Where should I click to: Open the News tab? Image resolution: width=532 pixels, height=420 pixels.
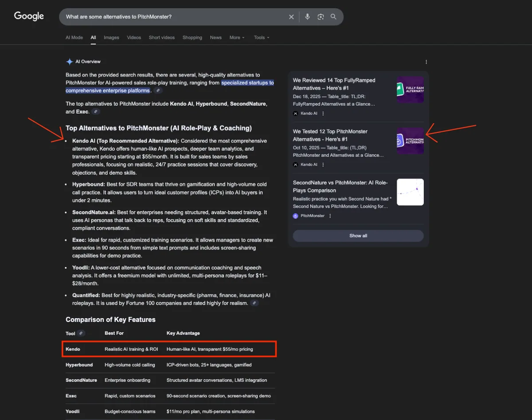click(216, 38)
